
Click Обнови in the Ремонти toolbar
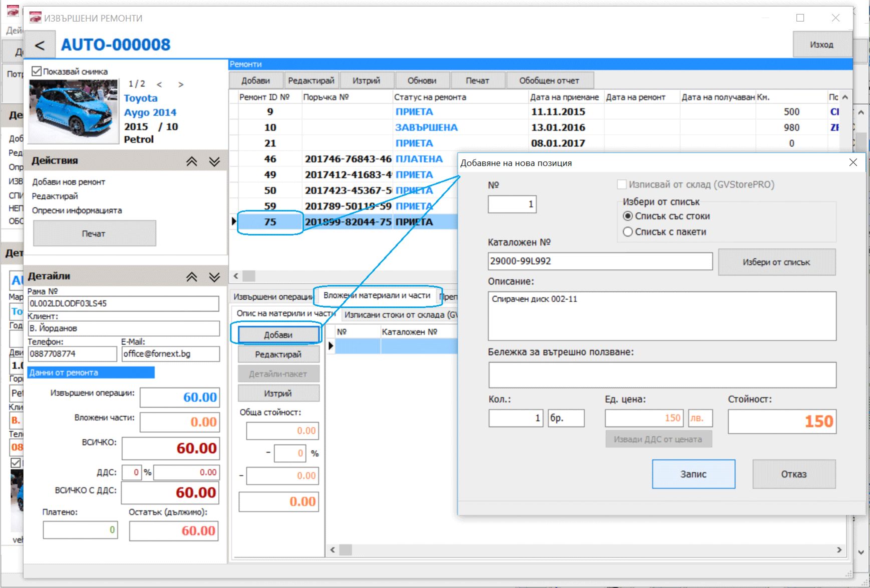pos(422,81)
